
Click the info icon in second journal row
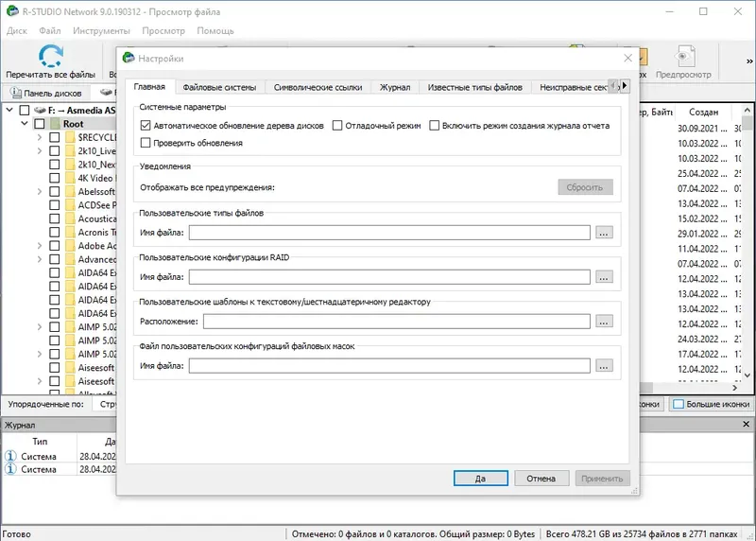(10, 469)
